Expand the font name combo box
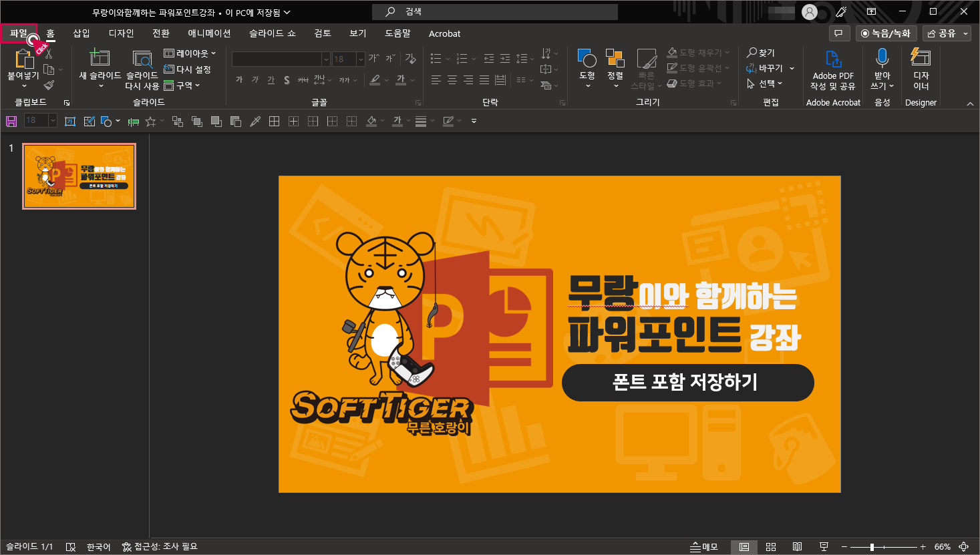 pyautogui.click(x=326, y=59)
